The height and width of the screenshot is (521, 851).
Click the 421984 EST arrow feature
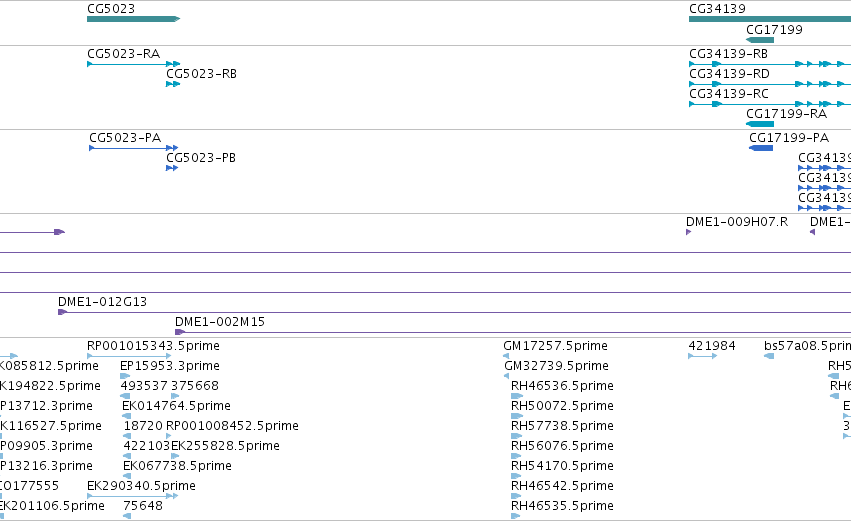tap(703, 356)
